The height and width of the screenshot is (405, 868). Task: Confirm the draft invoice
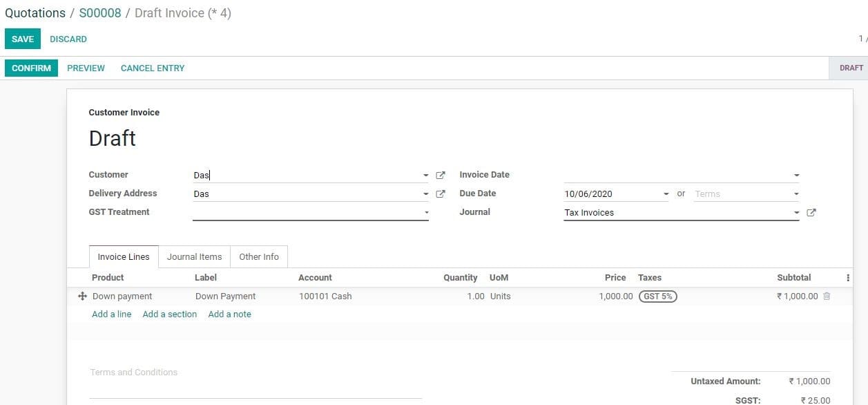pyautogui.click(x=30, y=68)
